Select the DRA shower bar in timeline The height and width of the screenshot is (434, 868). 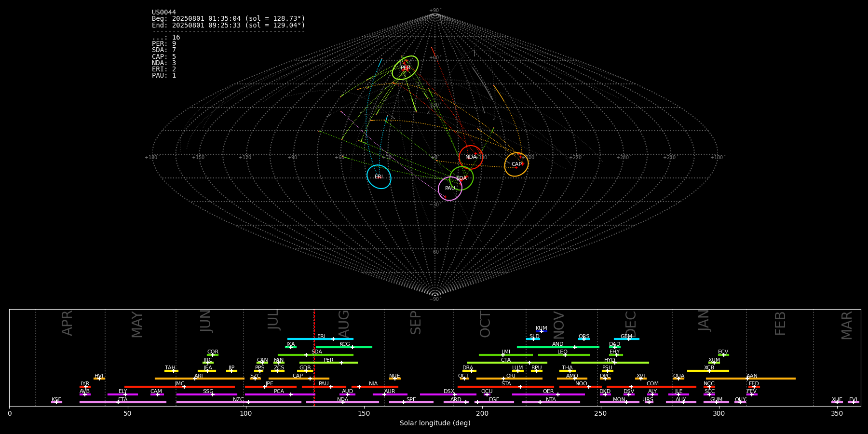470,371
